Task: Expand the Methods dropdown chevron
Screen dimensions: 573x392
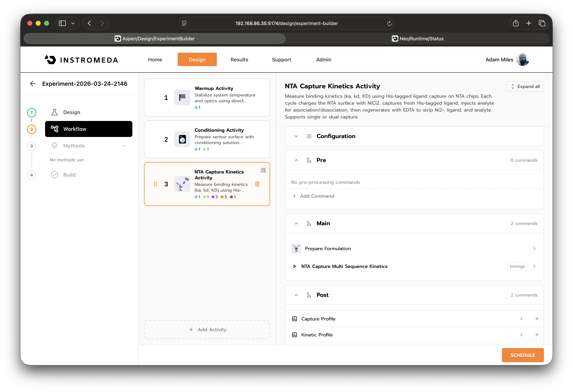Action: click(x=124, y=146)
